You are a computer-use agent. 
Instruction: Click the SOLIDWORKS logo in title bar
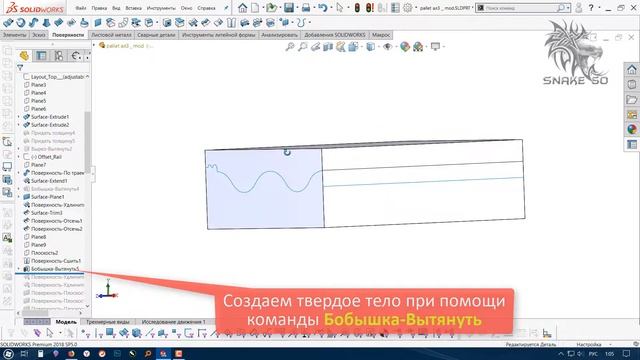(x=35, y=8)
